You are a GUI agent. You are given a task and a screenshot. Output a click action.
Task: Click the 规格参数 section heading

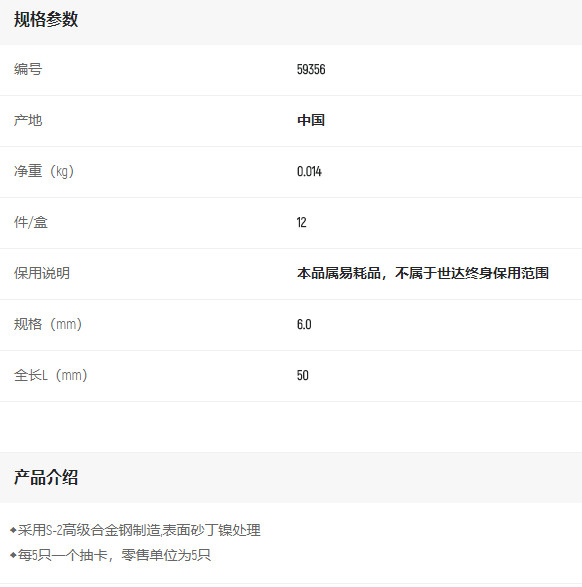pos(46,19)
